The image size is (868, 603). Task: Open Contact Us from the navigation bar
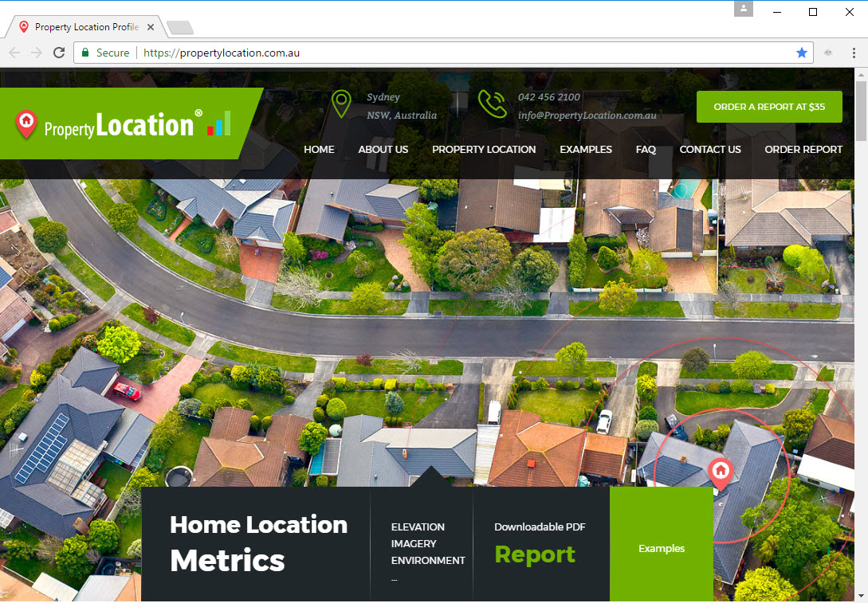pos(710,149)
